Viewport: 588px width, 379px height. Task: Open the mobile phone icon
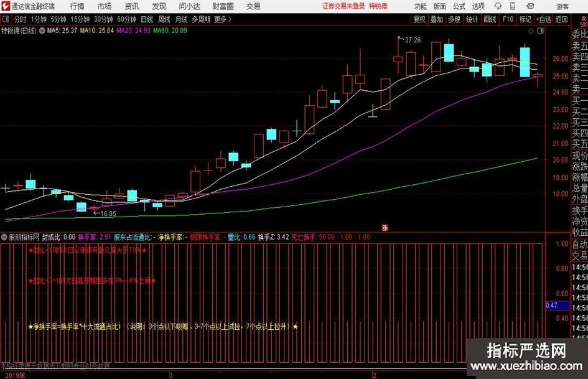tap(513, 6)
